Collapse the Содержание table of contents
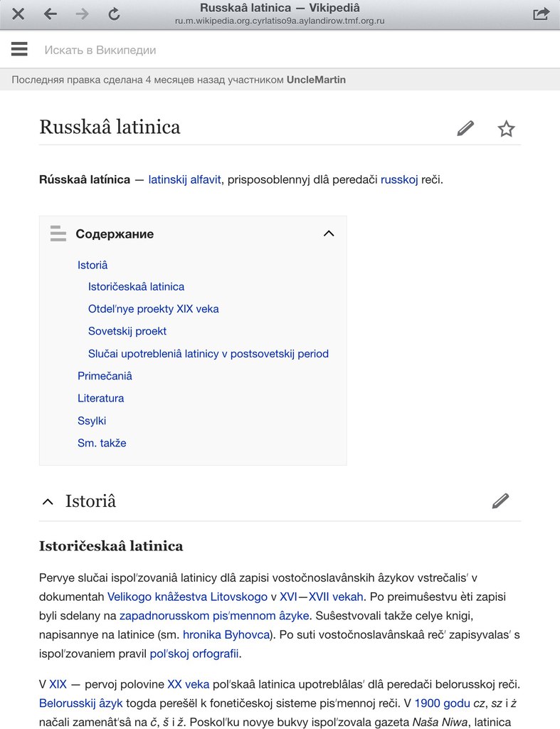Image resolution: width=560 pixels, height=729 pixels. (x=328, y=234)
